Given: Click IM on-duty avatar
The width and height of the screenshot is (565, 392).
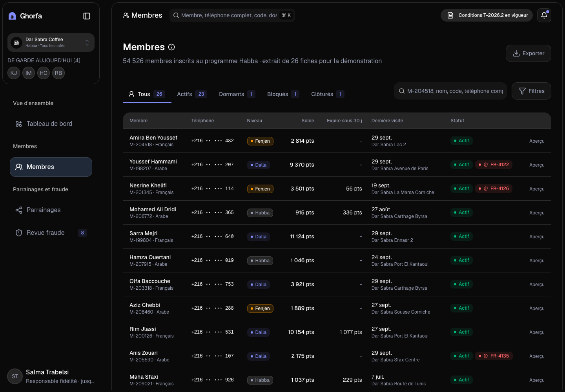Looking at the screenshot, I should click(x=29, y=73).
